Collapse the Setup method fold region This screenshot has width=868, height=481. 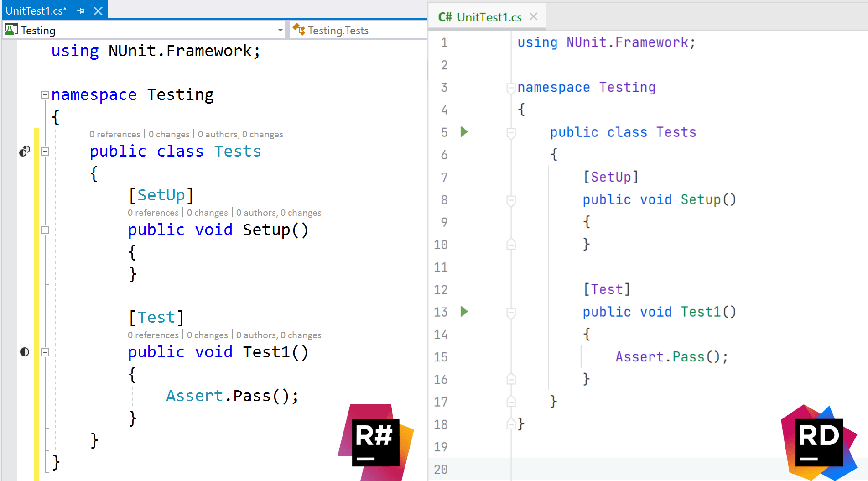point(44,230)
